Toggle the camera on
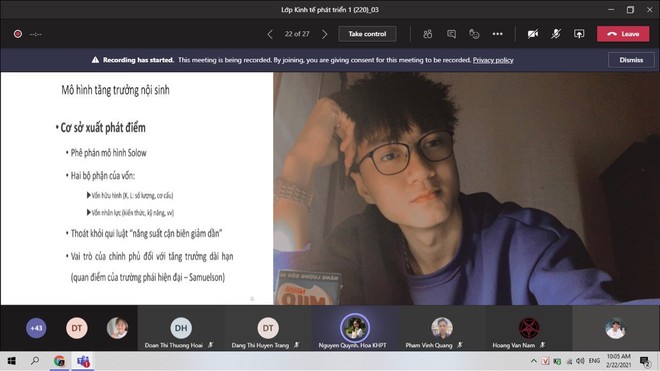The height and width of the screenshot is (371, 660). (533, 34)
